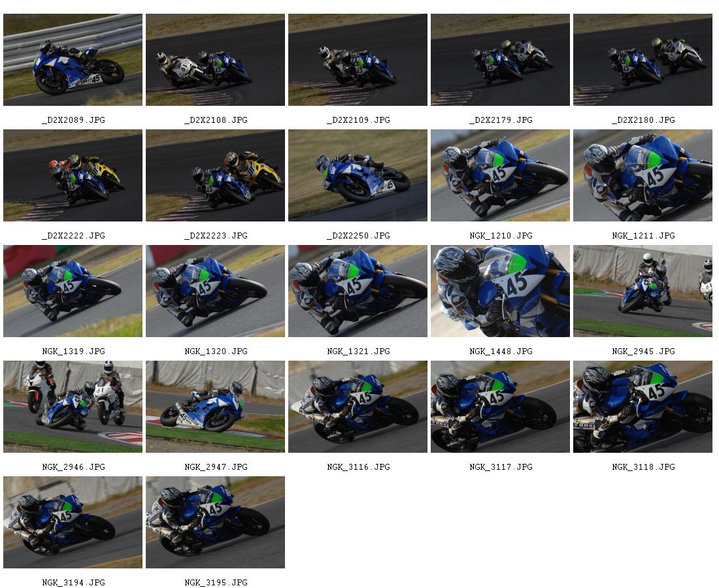The width and height of the screenshot is (719, 588).
Task: Open the NGK_1448.JPG close-up thumbnail
Action: click(x=500, y=291)
